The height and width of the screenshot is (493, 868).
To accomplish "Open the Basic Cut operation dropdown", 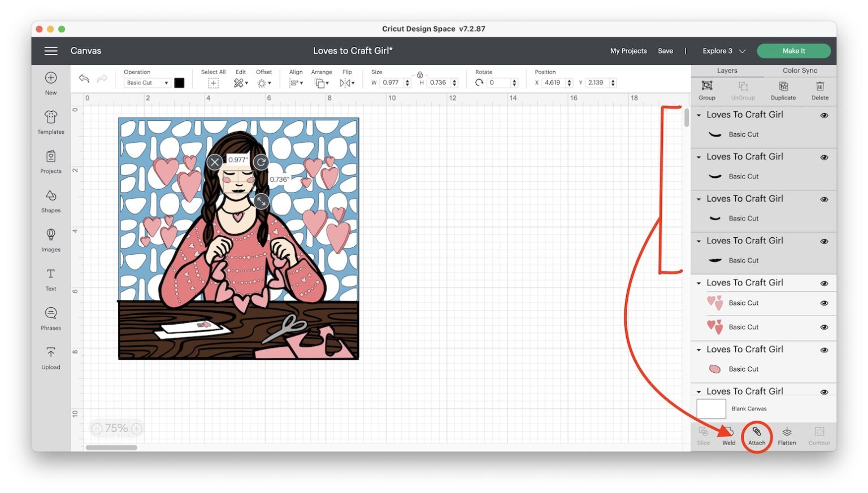I will [x=146, y=82].
